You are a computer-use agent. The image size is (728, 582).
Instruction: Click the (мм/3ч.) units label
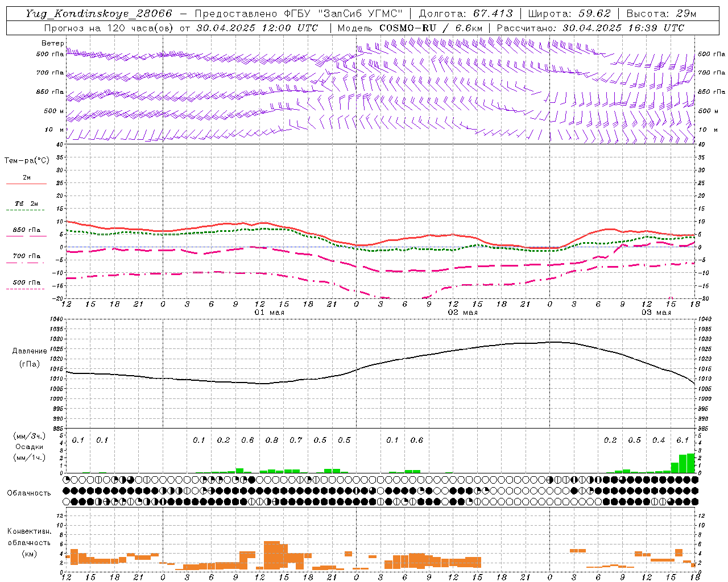click(x=30, y=436)
